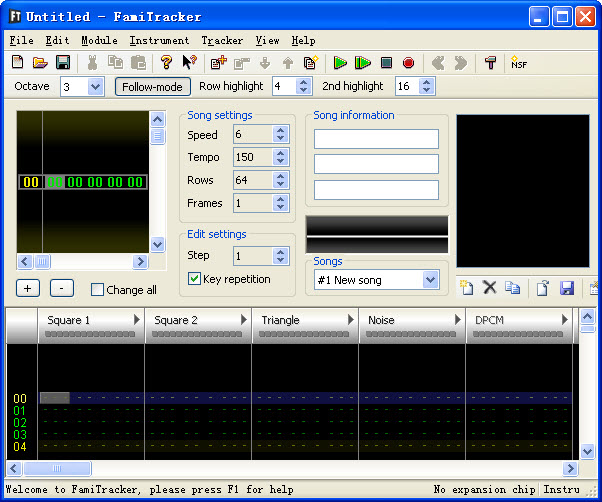
Task: Open the Tracker menu
Action: click(x=222, y=41)
